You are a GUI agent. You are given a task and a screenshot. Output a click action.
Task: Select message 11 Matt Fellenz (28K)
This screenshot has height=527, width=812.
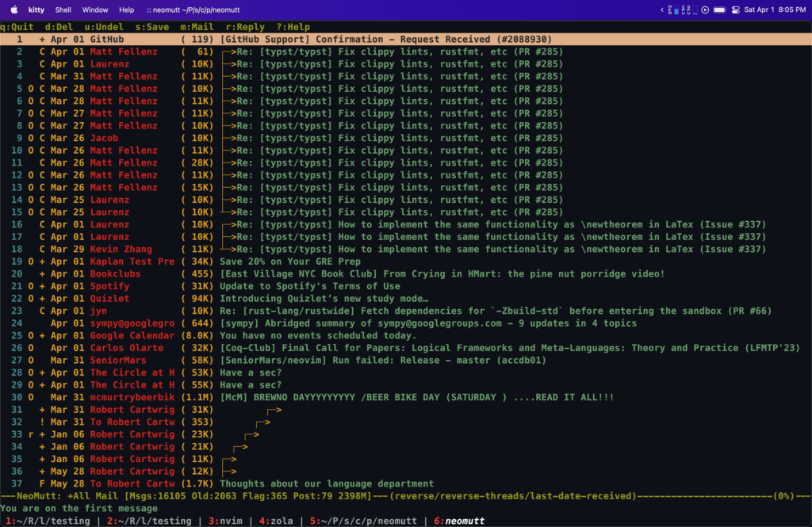406,162
